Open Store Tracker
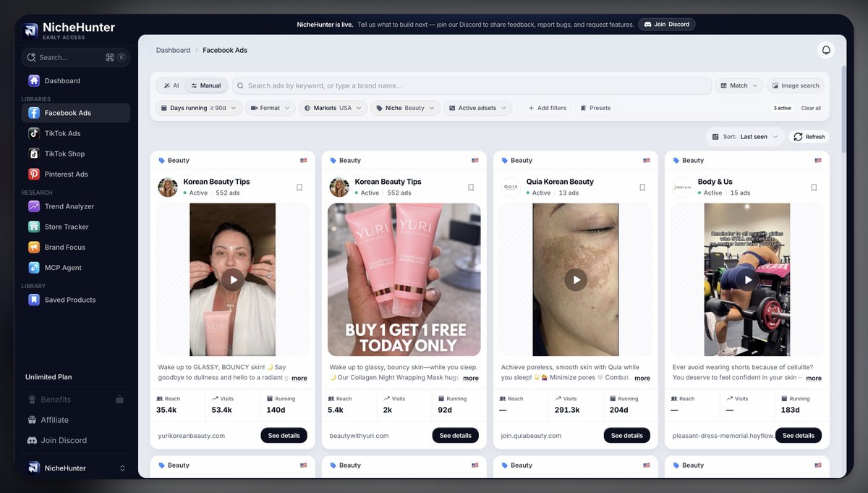The height and width of the screenshot is (493, 868). pos(76,227)
